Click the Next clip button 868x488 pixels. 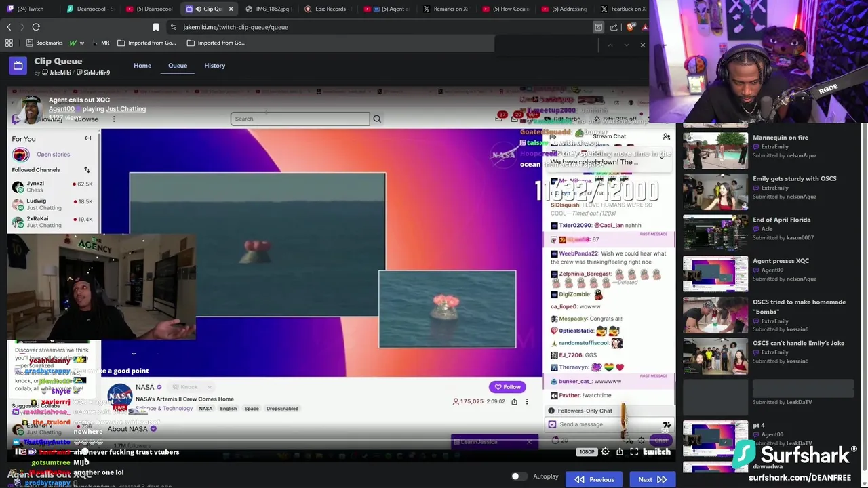[x=652, y=479]
